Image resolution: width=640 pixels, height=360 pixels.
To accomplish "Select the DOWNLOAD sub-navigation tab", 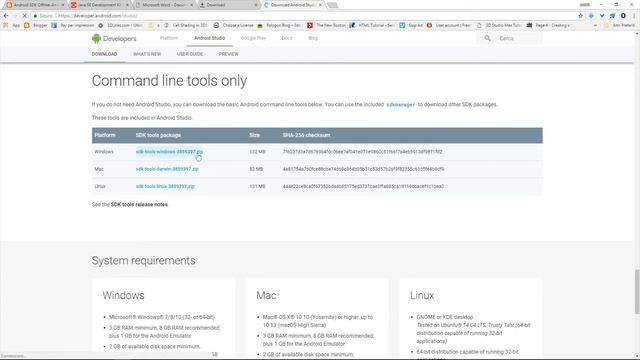I will coord(104,54).
